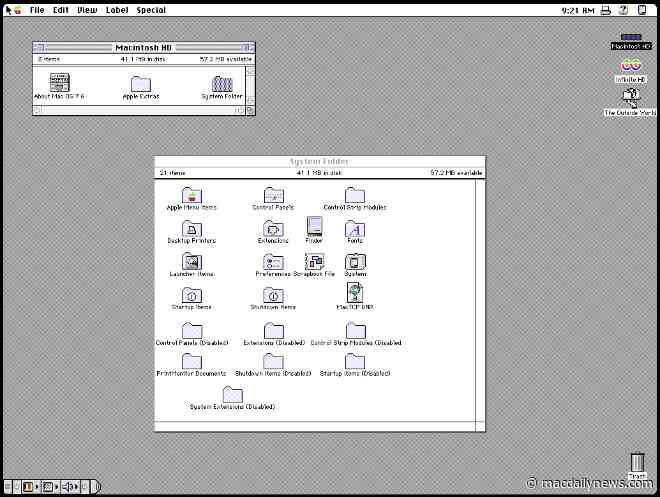Select the Finder file icon

point(314,226)
